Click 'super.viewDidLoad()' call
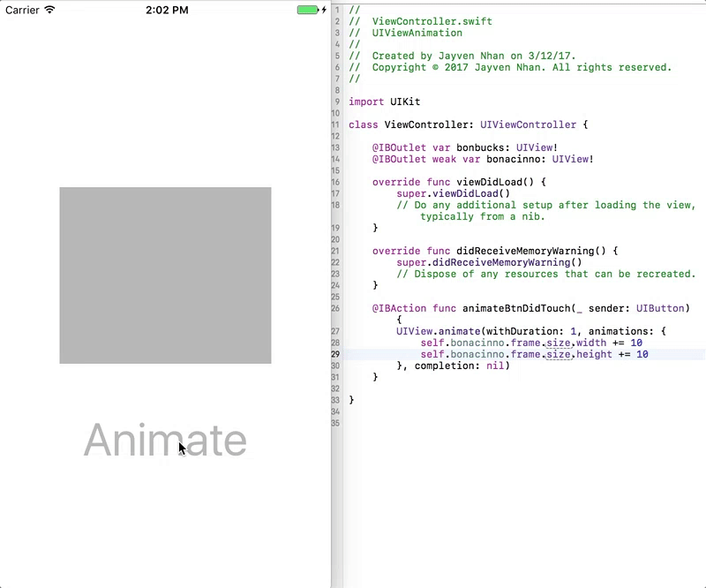This screenshot has width=706, height=588. (453, 193)
